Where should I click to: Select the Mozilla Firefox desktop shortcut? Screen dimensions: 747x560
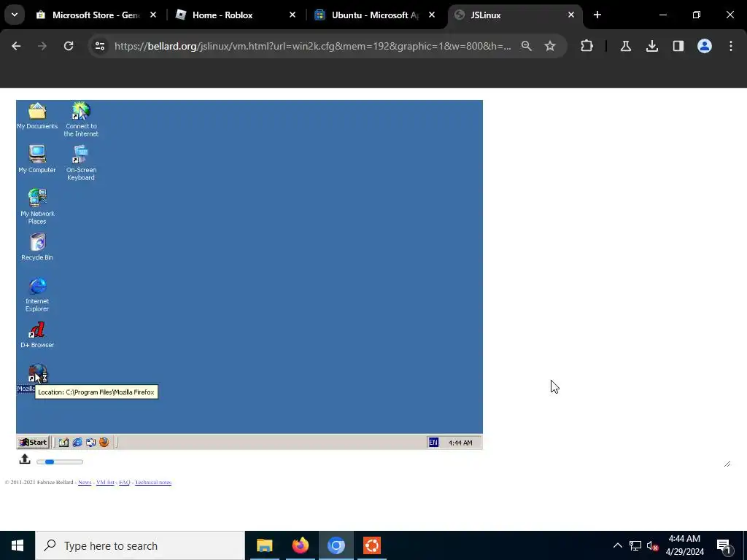37,374
